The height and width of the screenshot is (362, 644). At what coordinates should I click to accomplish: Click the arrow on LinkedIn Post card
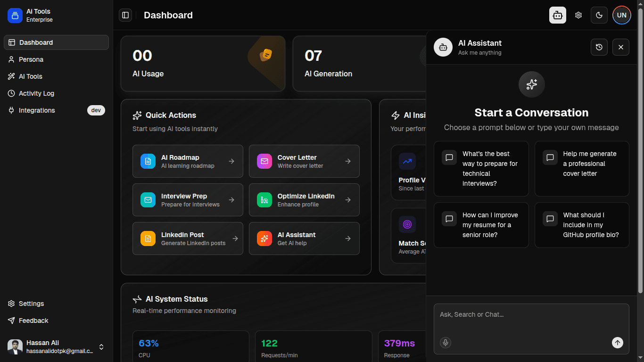pyautogui.click(x=235, y=239)
